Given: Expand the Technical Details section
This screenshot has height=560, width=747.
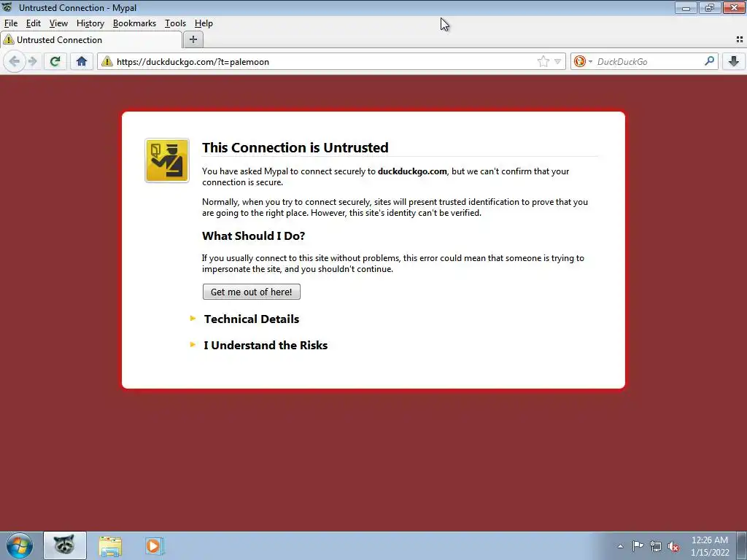Looking at the screenshot, I should click(252, 319).
